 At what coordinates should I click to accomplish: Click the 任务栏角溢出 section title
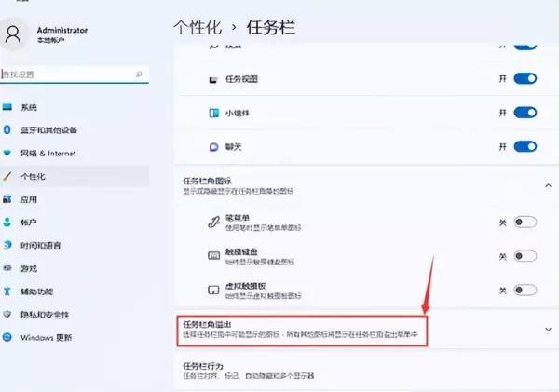207,324
